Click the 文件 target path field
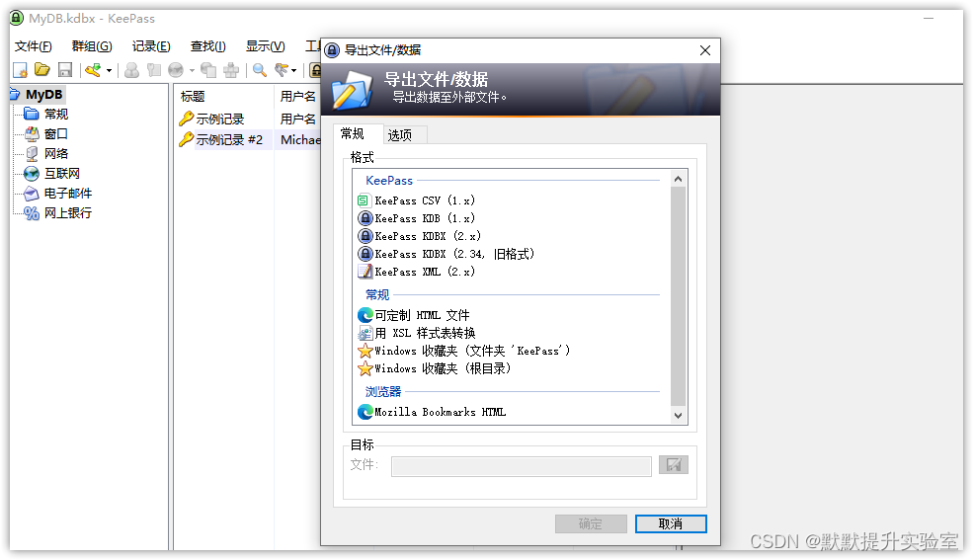 pyautogui.click(x=522, y=466)
